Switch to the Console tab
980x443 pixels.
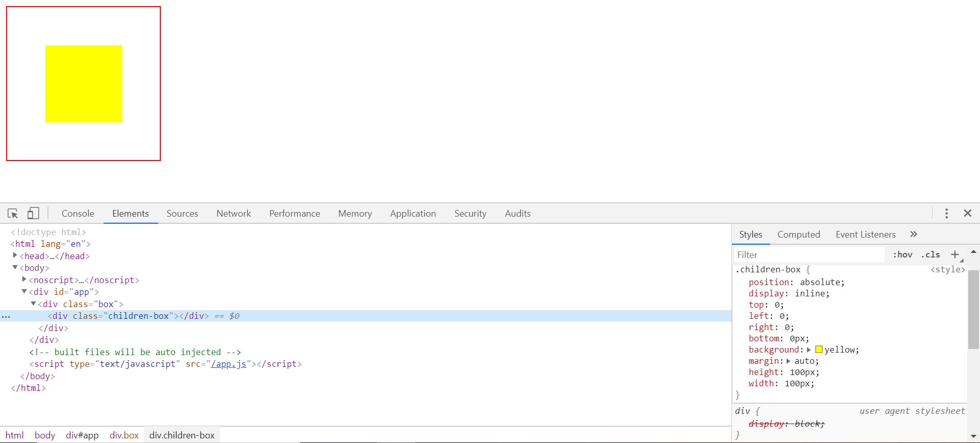tap(78, 214)
